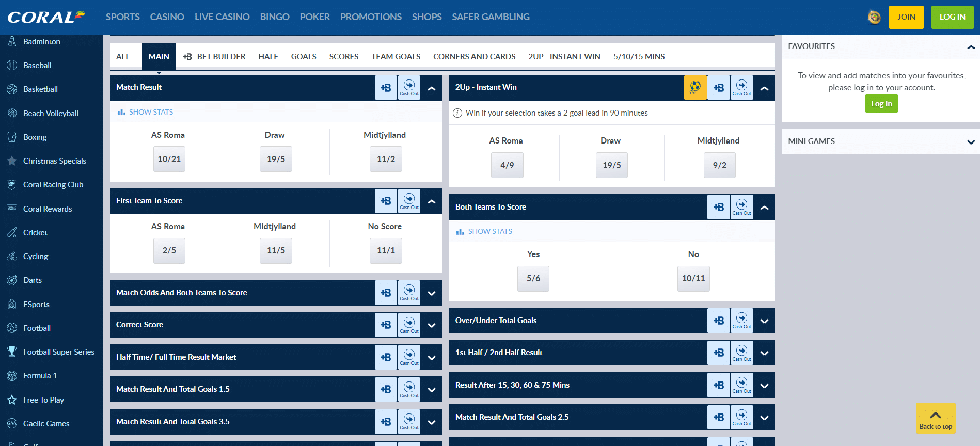
Task: Show stats for Both Teams To Score
Action: (x=484, y=232)
